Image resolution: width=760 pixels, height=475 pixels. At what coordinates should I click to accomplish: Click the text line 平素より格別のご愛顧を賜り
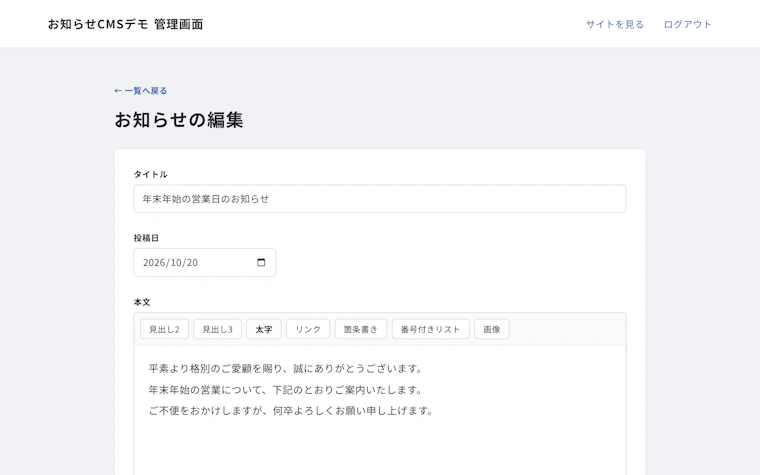point(285,368)
